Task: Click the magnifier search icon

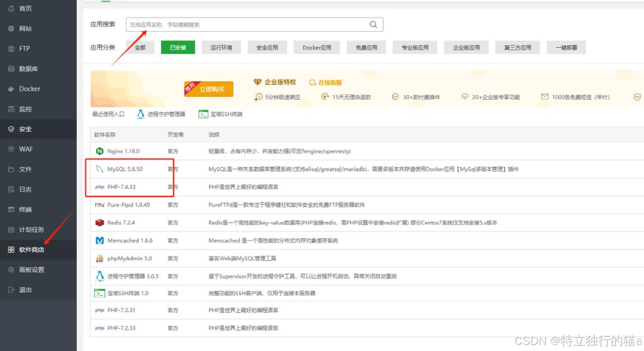Action: point(373,24)
